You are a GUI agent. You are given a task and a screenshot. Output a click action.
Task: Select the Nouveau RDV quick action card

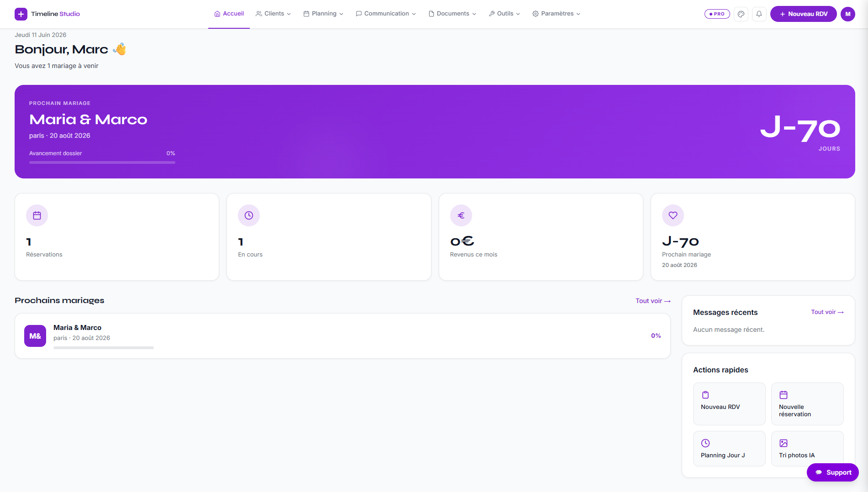tap(729, 404)
